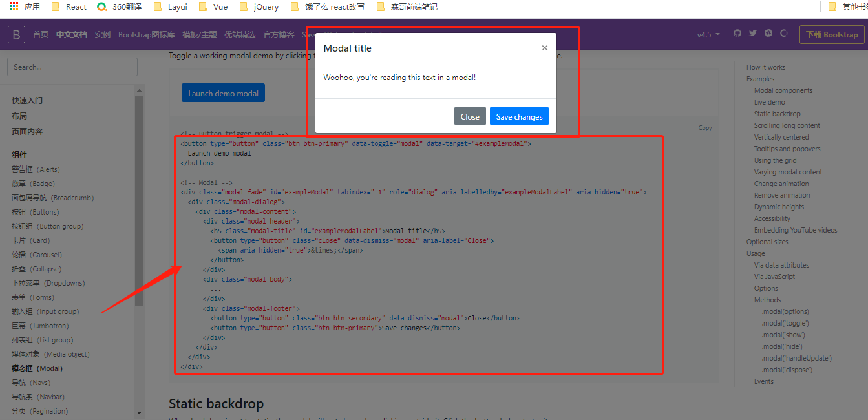Open 下拉菜单 (Dropdowns) in sidebar
868x420 pixels.
[48, 283]
